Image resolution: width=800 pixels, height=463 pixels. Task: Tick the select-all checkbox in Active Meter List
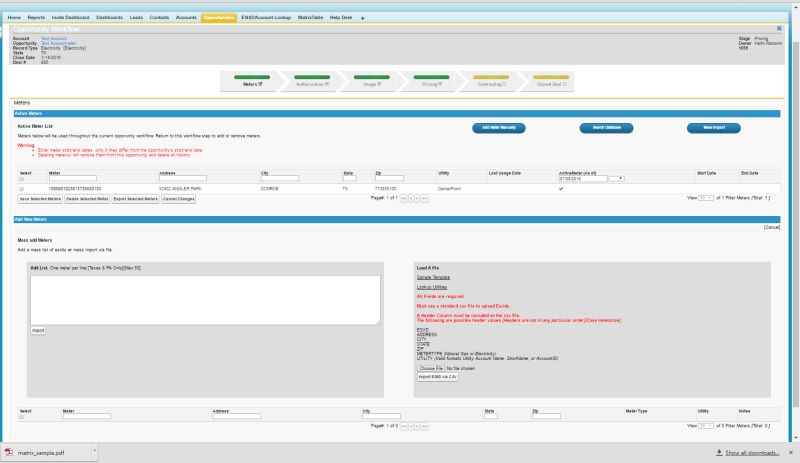point(21,179)
